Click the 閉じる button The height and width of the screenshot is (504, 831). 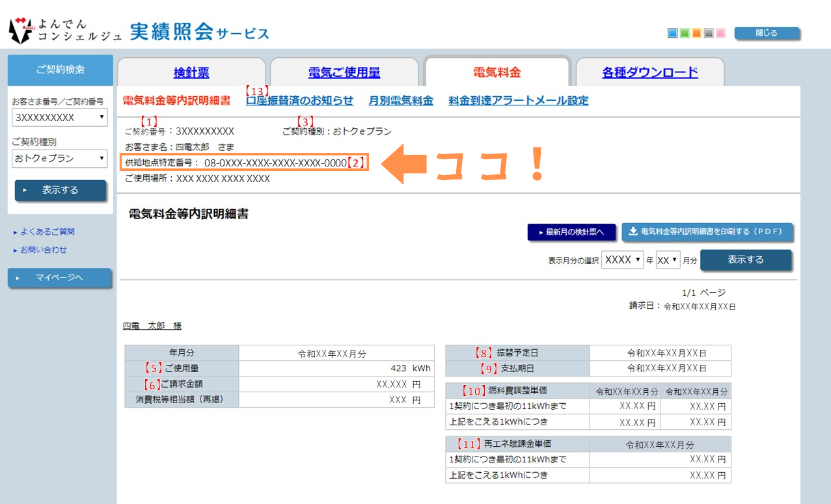[x=767, y=33]
